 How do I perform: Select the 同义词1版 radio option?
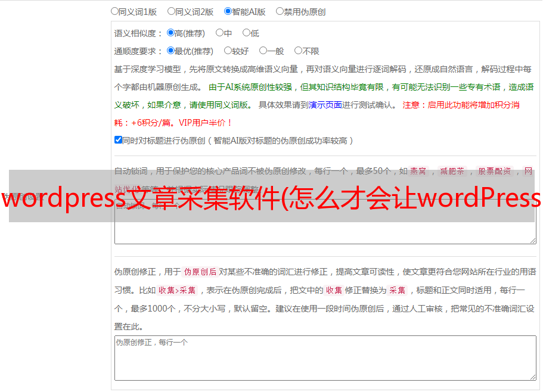click(x=114, y=11)
